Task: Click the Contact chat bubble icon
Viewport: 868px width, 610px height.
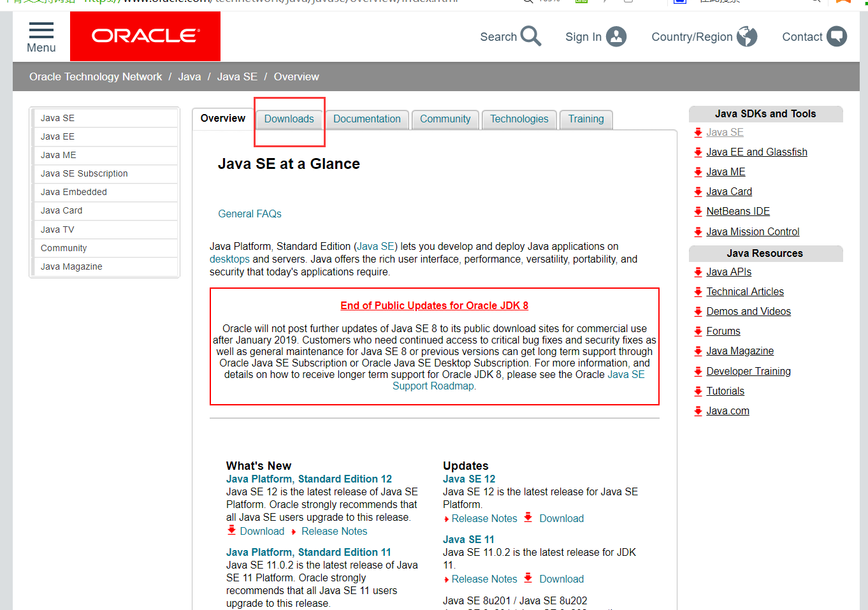Action: (x=837, y=36)
